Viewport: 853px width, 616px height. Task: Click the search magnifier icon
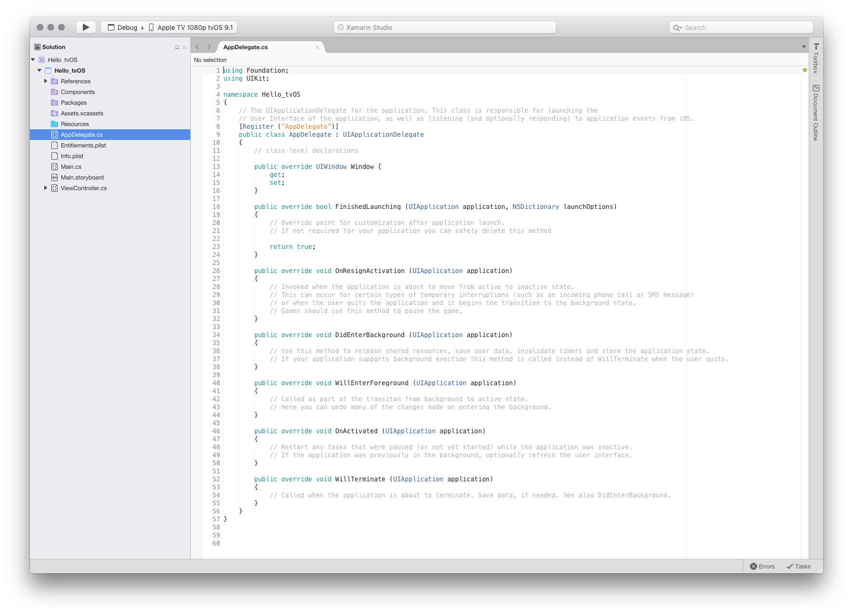[677, 28]
